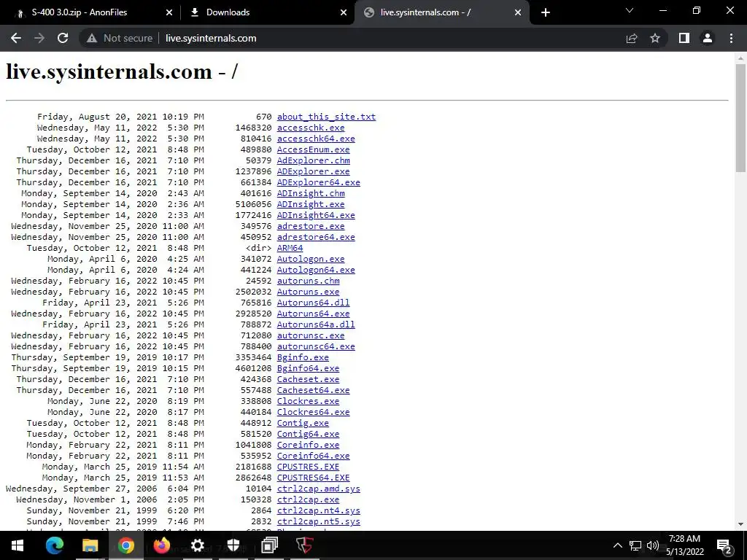Download CPUSTRES64.EXE

click(x=313, y=478)
